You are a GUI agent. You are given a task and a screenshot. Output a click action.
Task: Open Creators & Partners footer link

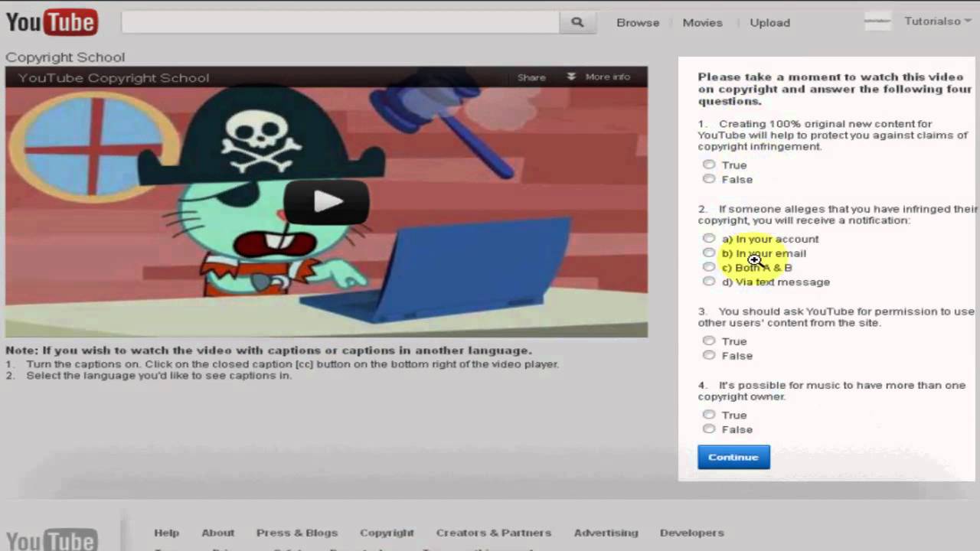coord(494,533)
